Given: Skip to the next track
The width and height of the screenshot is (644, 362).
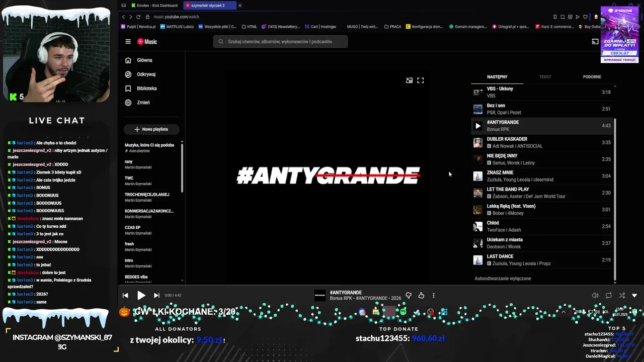Looking at the screenshot, I should click(x=156, y=296).
